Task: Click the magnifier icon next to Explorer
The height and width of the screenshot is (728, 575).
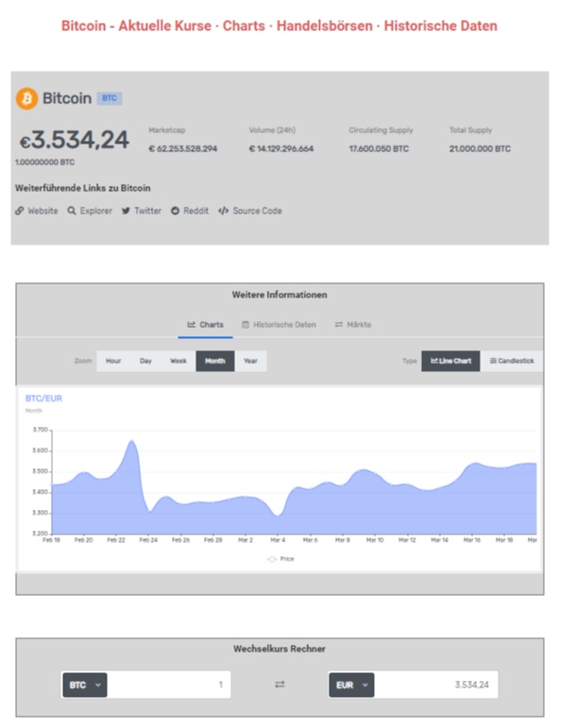Action: pyautogui.click(x=72, y=211)
